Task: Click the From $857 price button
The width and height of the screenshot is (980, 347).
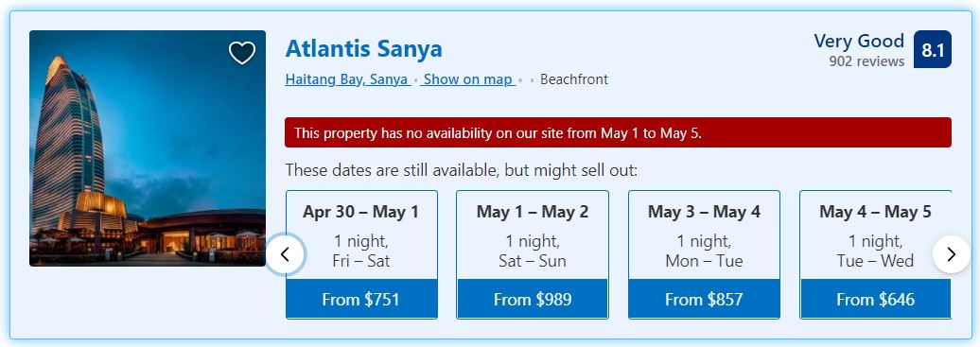Action: (x=705, y=300)
